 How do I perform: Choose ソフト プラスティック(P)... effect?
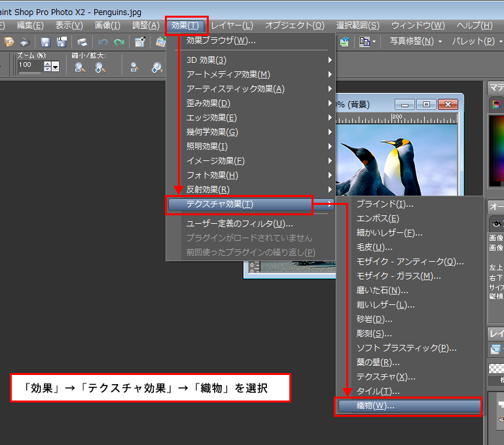(x=410, y=348)
